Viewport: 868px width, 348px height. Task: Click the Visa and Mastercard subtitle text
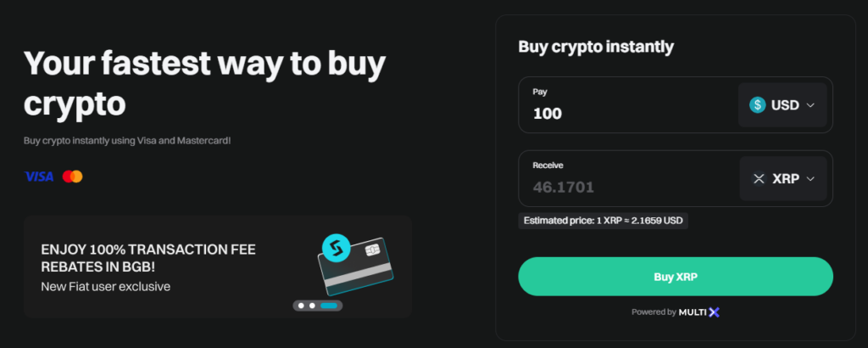(x=127, y=139)
